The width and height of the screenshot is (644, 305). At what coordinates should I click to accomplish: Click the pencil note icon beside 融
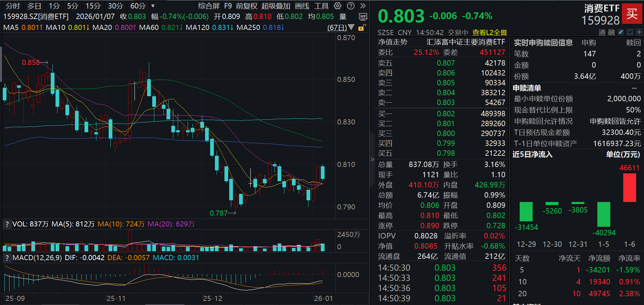click(621, 32)
